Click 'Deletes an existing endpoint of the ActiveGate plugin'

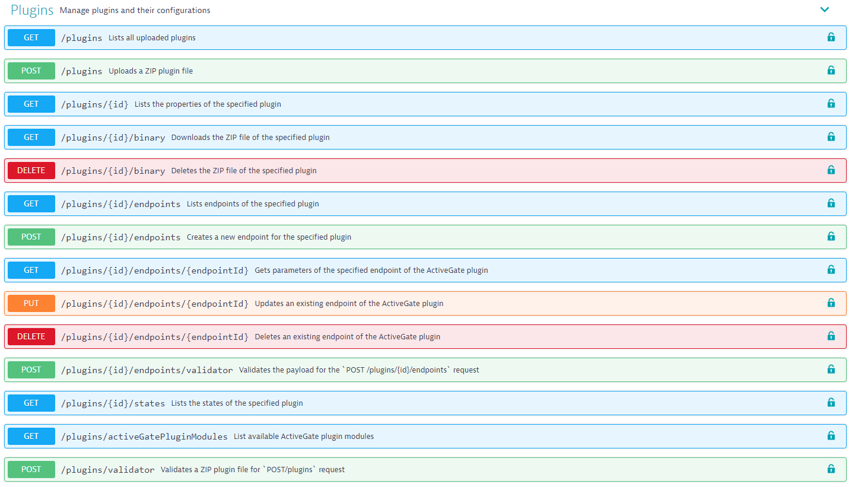tap(348, 337)
